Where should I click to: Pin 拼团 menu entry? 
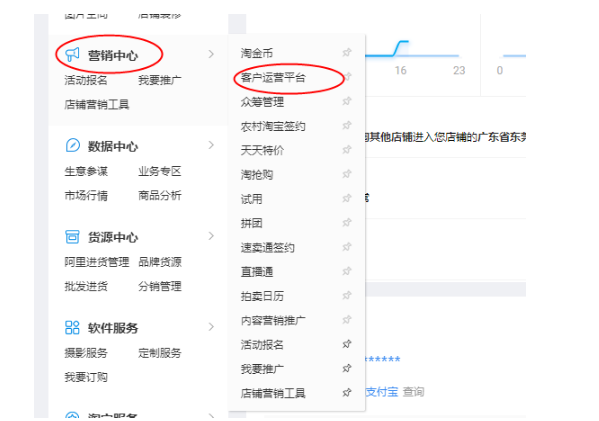[347, 222]
